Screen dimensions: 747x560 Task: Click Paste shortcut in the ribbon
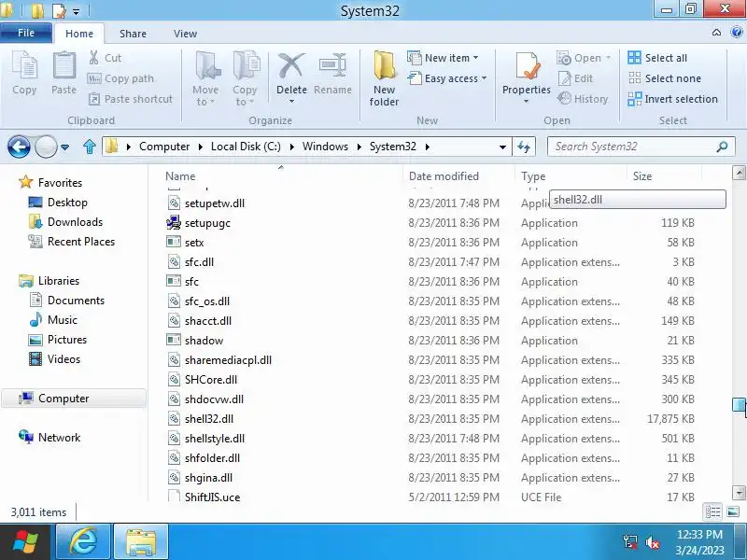tap(131, 99)
